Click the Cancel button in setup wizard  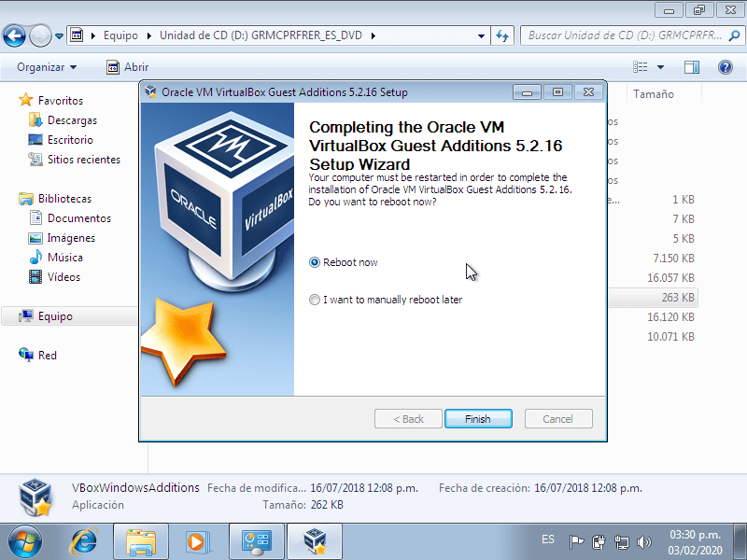(x=558, y=419)
